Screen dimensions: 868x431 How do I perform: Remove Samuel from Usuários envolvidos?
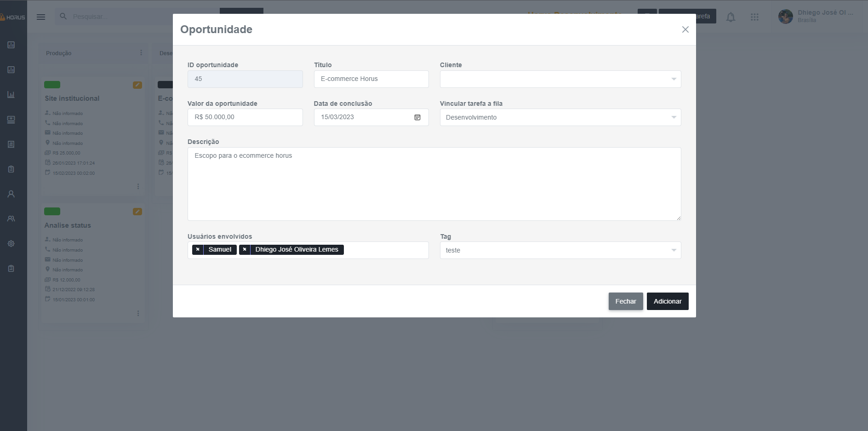(198, 249)
